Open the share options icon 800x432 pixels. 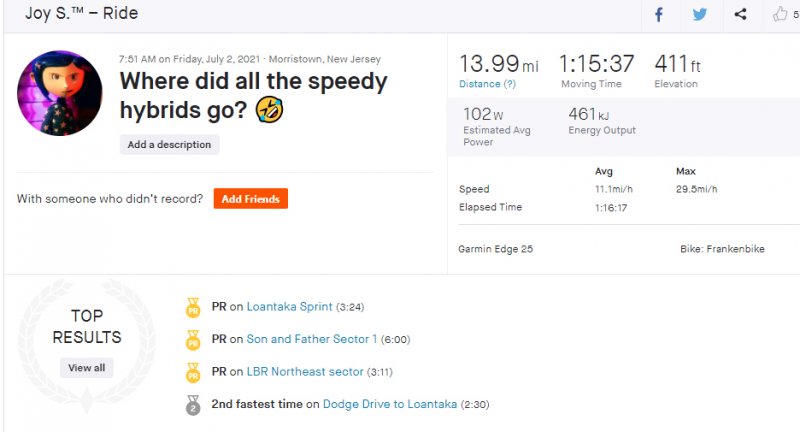(740, 14)
